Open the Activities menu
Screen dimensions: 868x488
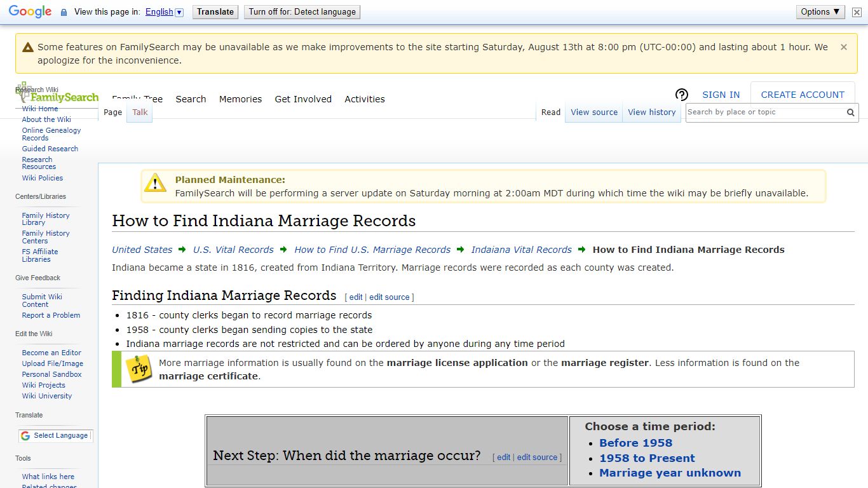pyautogui.click(x=365, y=99)
